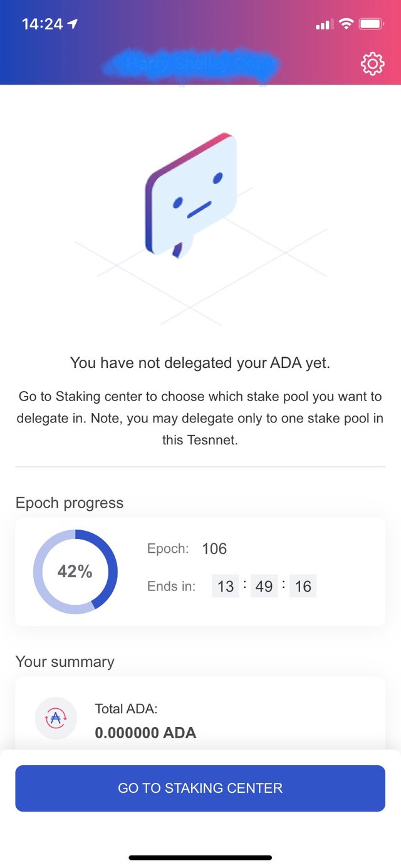
Task: Tap the Wi-Fi status icon
Action: tap(346, 24)
